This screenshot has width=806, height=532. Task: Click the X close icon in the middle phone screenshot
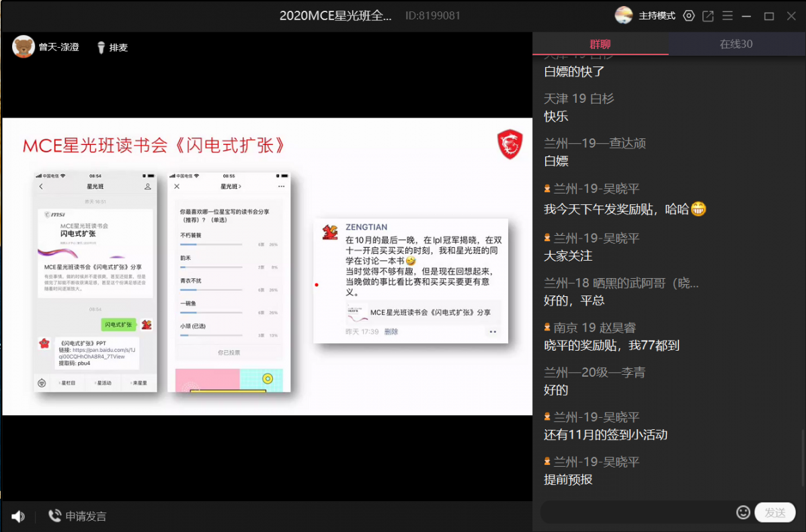tap(177, 187)
